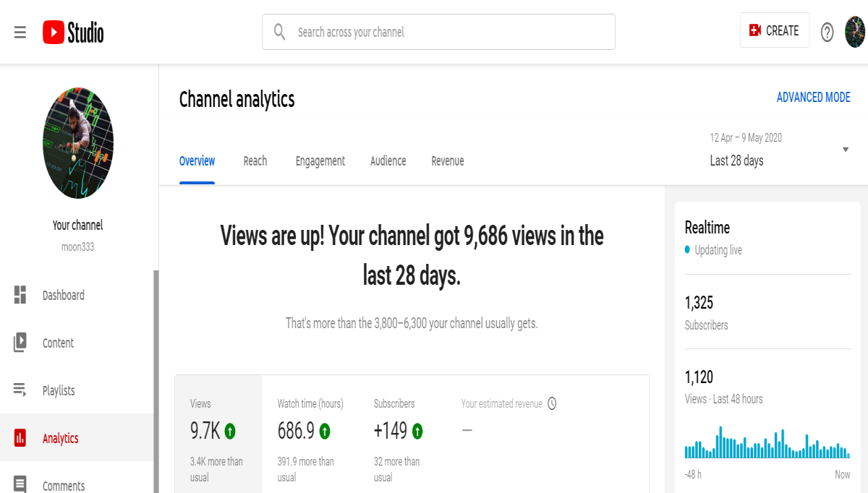Go to the Revenue tab
Image resolution: width=868 pixels, height=493 pixels.
[x=448, y=160]
